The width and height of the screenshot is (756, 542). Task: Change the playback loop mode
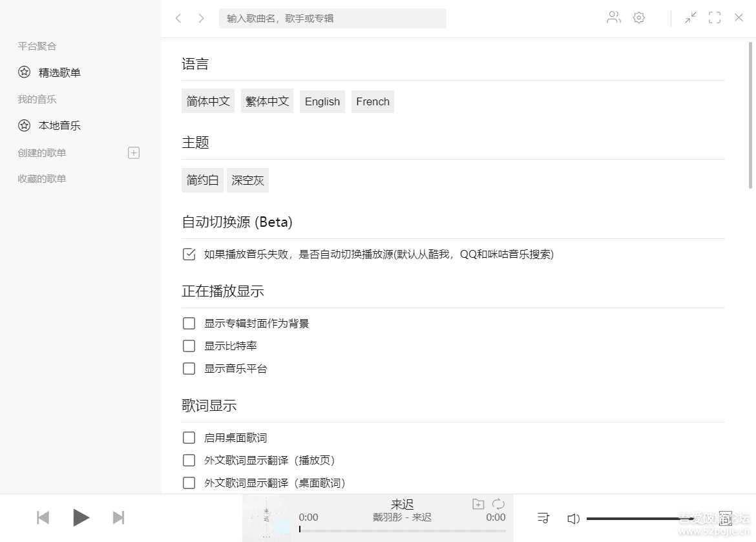coord(497,503)
